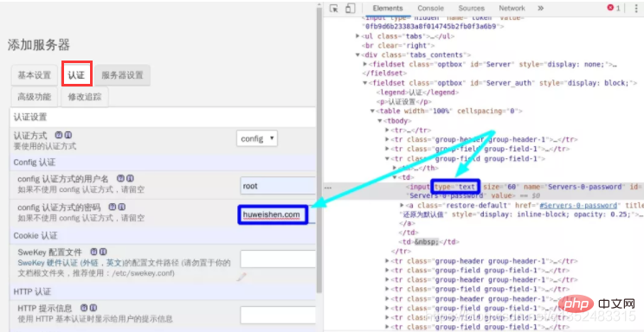Activate the DevTools element inspector arrow icon
Viewport: 644px width, 332px height.
[334, 9]
